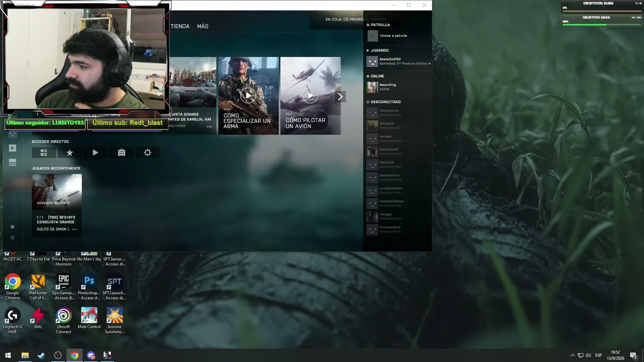Image resolution: width=644 pixels, height=362 pixels.
Task: Open options dots on Golfo de Omán server card
Action: [74, 229]
